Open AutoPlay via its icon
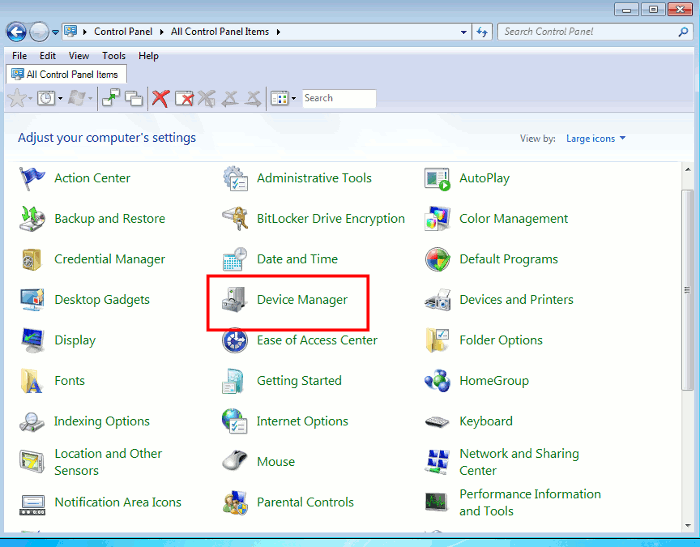Viewport: 700px width, 547px height. tap(437, 179)
